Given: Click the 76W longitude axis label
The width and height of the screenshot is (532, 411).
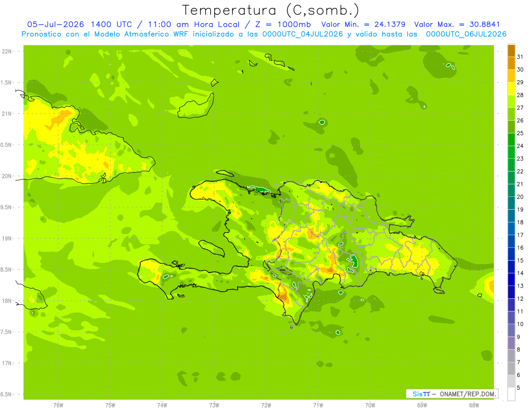Looking at the screenshot, I should pos(58,405).
